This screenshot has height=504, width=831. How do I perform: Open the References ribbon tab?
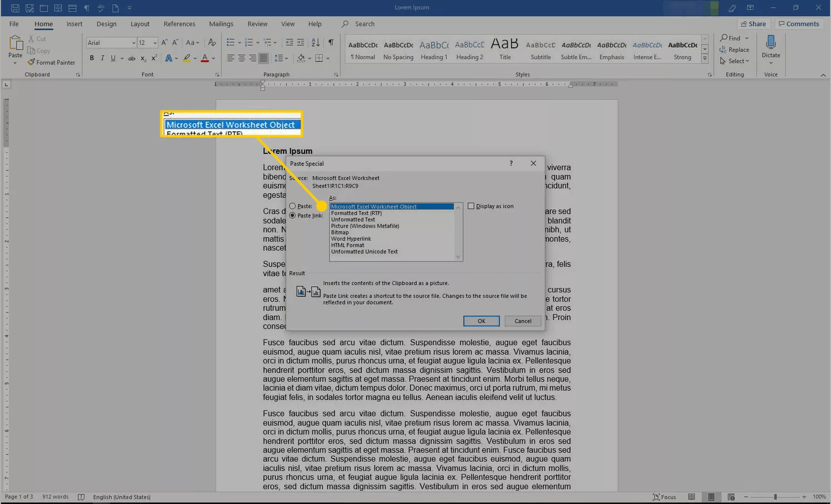click(x=179, y=24)
